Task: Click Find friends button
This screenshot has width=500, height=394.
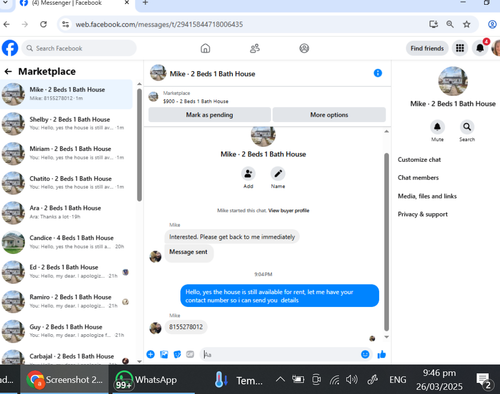Action: 427,48
